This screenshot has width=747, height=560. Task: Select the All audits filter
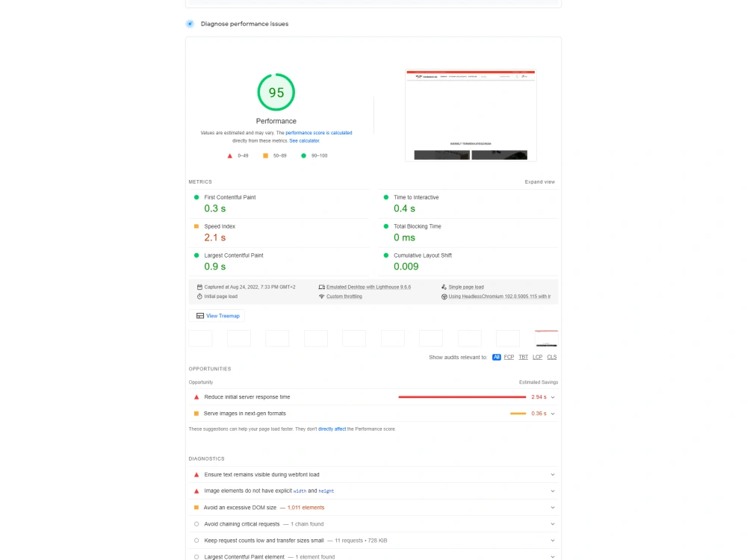497,357
